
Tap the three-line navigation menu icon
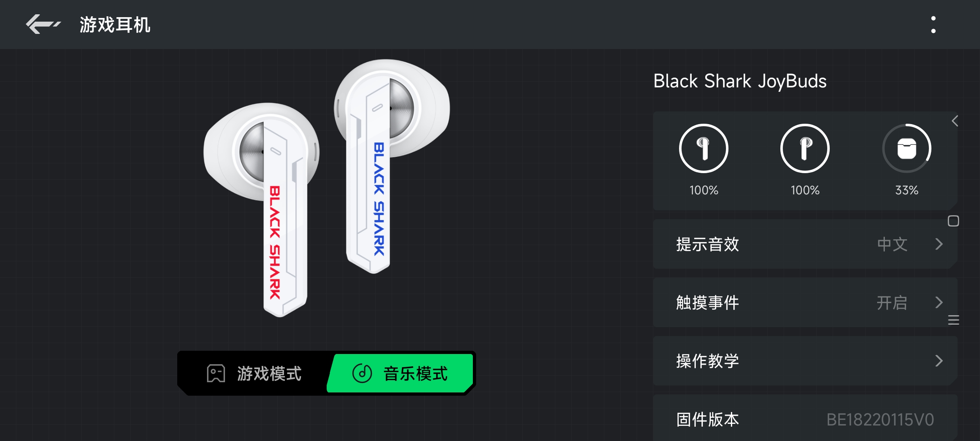[953, 320]
